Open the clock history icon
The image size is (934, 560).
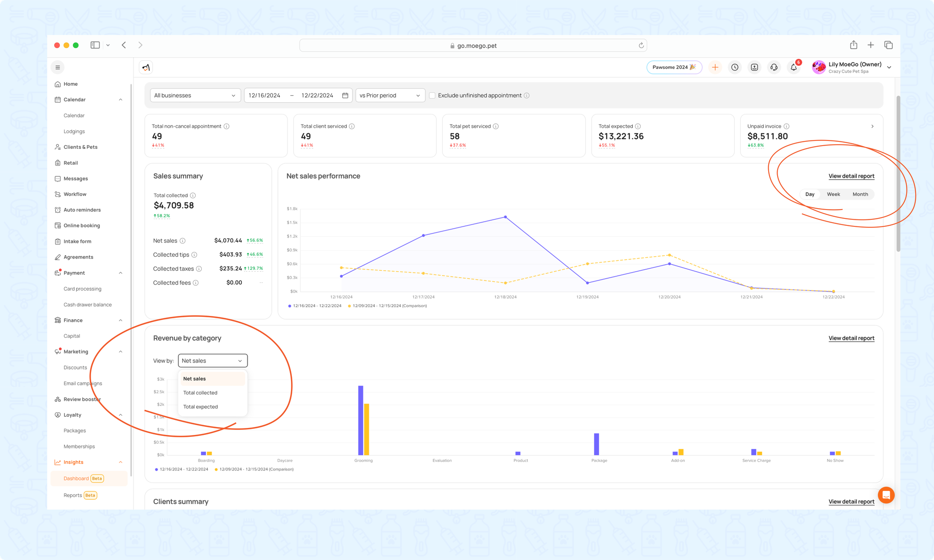click(735, 68)
